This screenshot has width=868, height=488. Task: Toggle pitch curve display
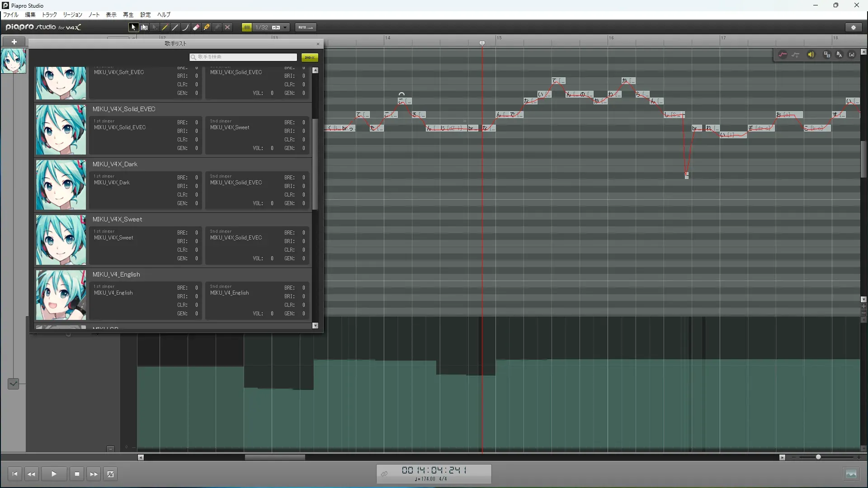tap(783, 55)
